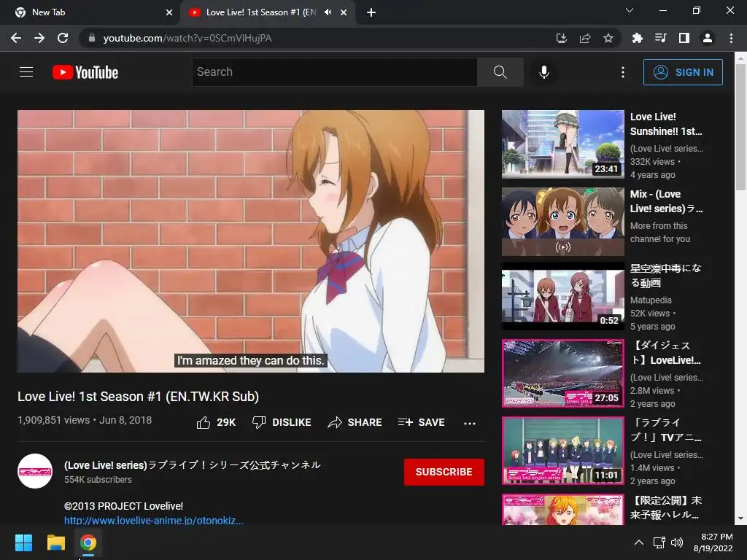Open more actions ellipsis under video
This screenshot has height=560, width=747.
pyautogui.click(x=470, y=423)
